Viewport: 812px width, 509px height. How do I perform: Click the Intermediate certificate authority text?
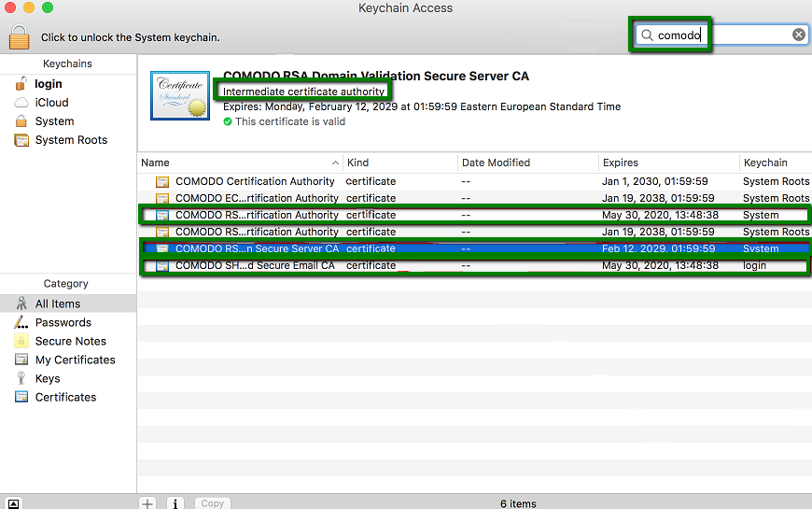point(303,92)
